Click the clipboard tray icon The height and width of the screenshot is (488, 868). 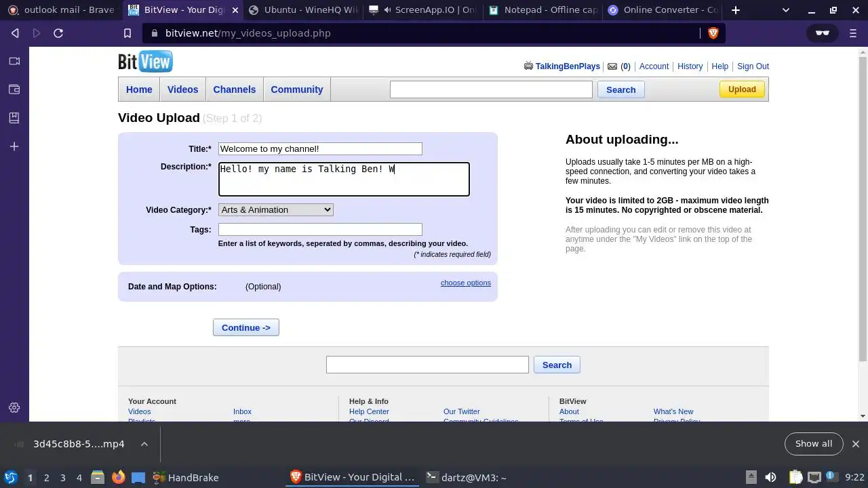point(795,477)
